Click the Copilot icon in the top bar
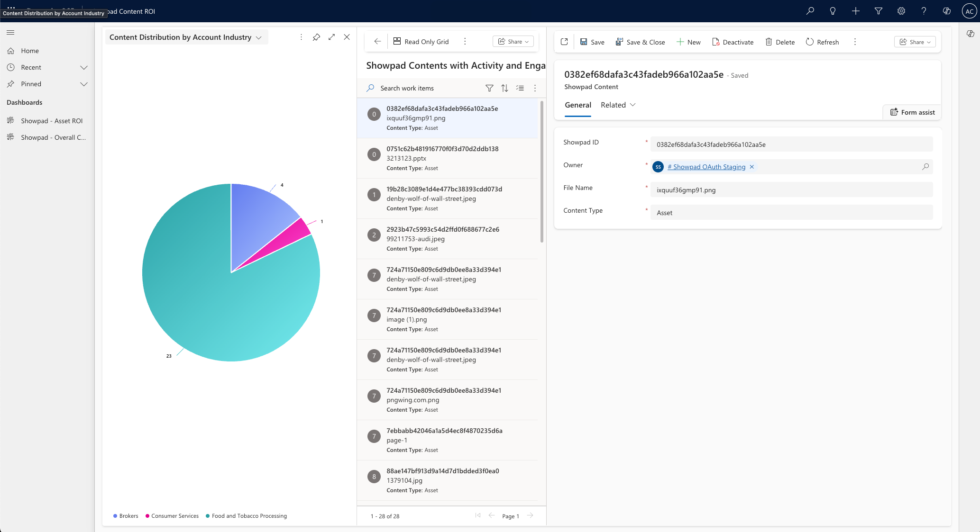The width and height of the screenshot is (980, 532). coord(946,11)
